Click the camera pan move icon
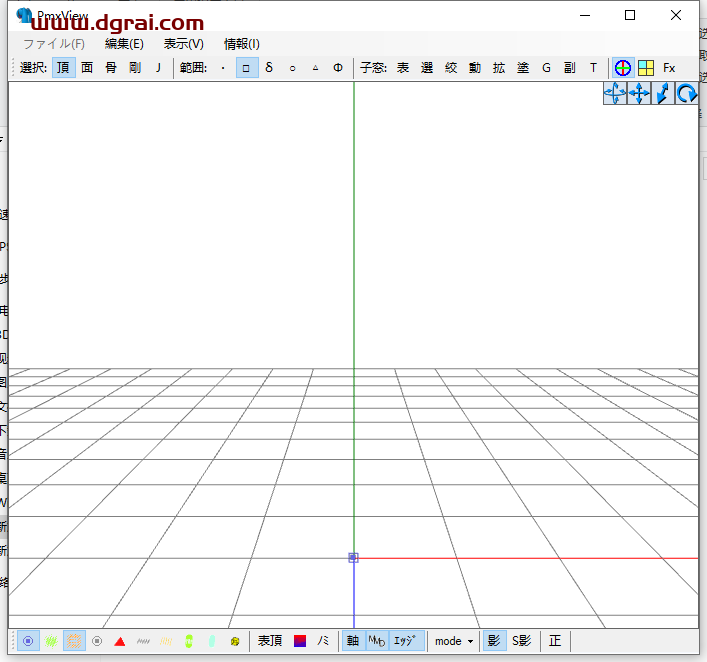This screenshot has height=662, width=707. click(639, 93)
